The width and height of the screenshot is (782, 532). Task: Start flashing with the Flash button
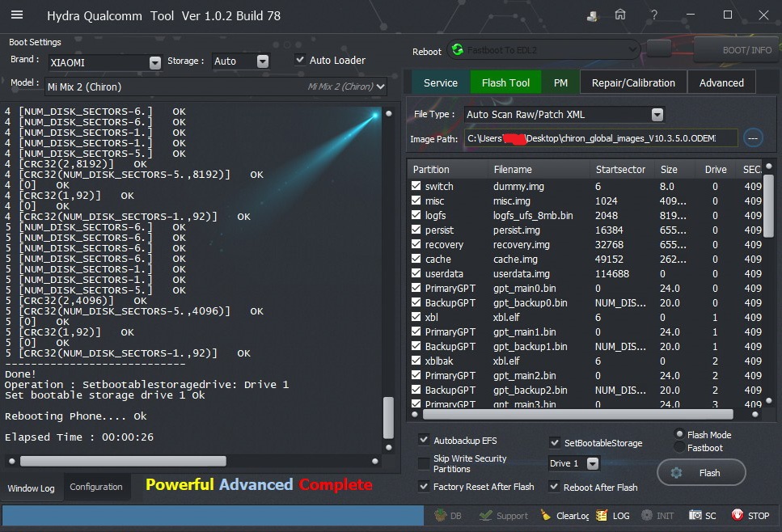(x=701, y=473)
